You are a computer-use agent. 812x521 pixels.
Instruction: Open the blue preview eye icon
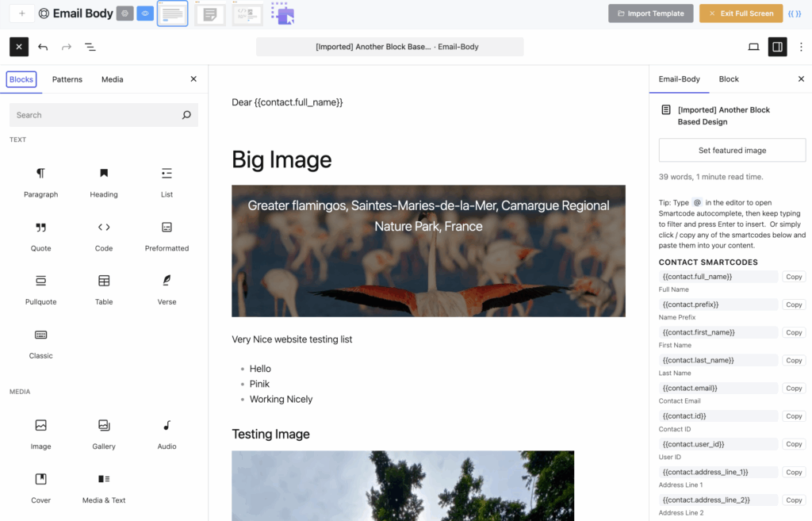coord(144,13)
